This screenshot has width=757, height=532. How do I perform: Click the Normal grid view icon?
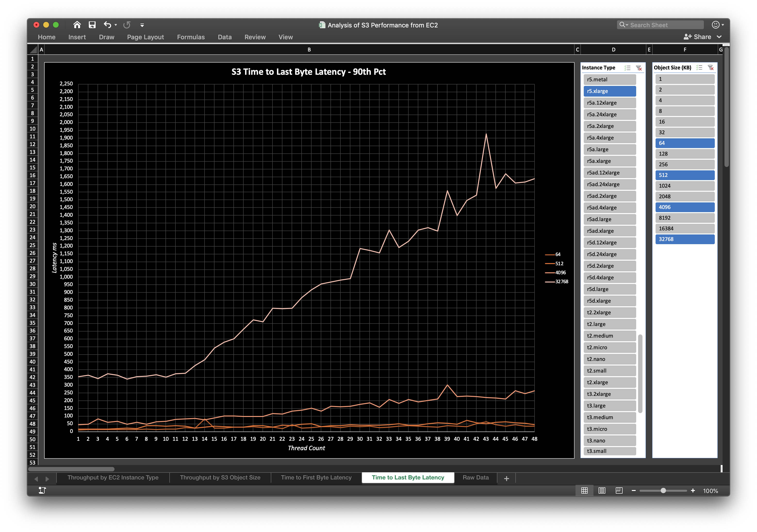click(x=584, y=490)
